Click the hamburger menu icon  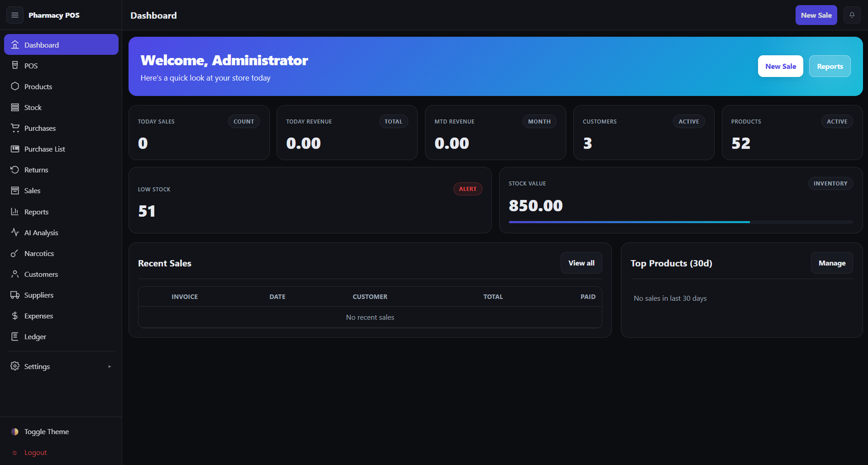coord(15,15)
